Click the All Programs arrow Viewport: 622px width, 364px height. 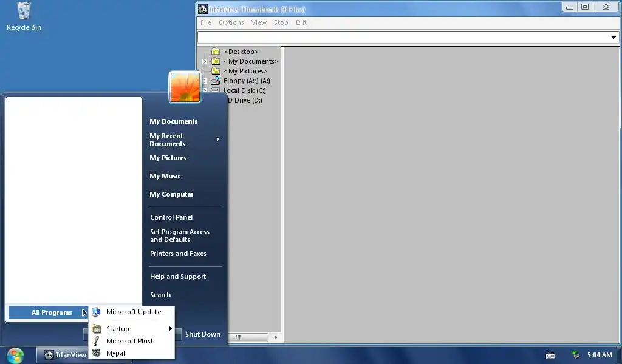pos(84,312)
